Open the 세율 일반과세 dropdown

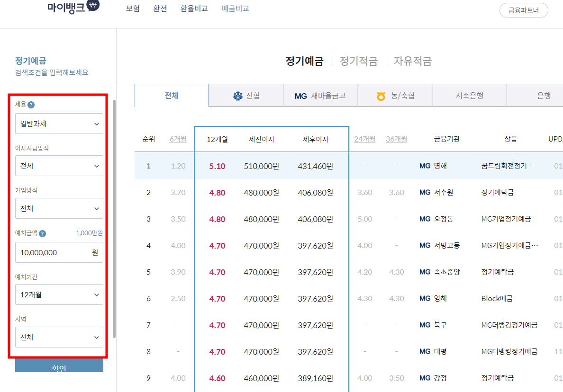(59, 124)
